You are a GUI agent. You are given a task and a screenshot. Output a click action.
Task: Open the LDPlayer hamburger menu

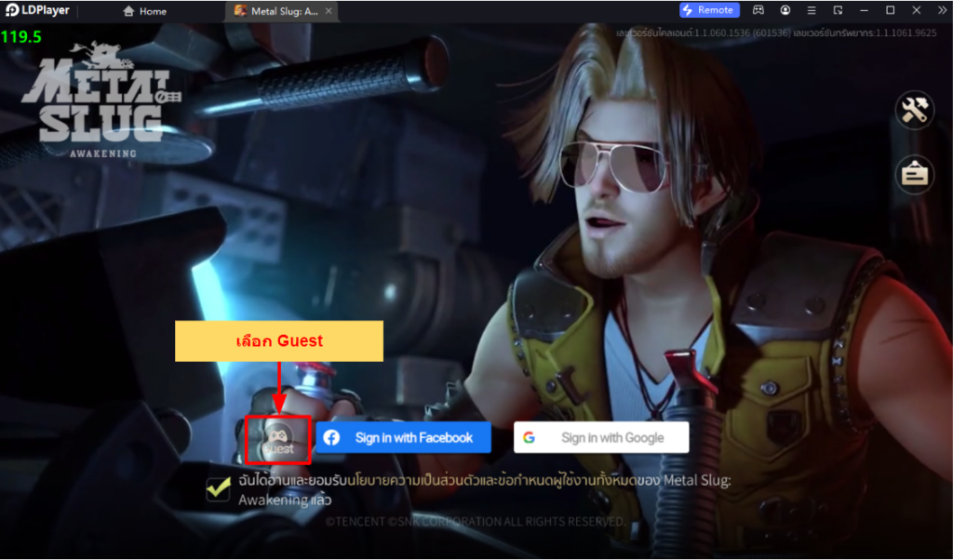[x=812, y=10]
